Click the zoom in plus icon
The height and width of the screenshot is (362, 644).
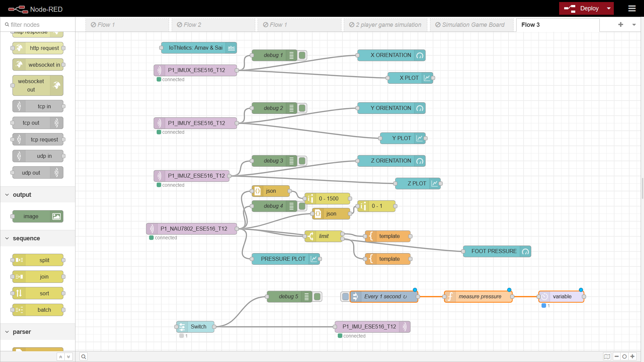tap(633, 357)
